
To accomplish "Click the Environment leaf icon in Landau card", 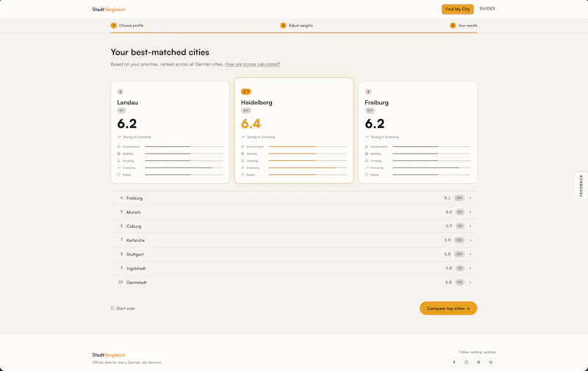I will click(x=119, y=146).
